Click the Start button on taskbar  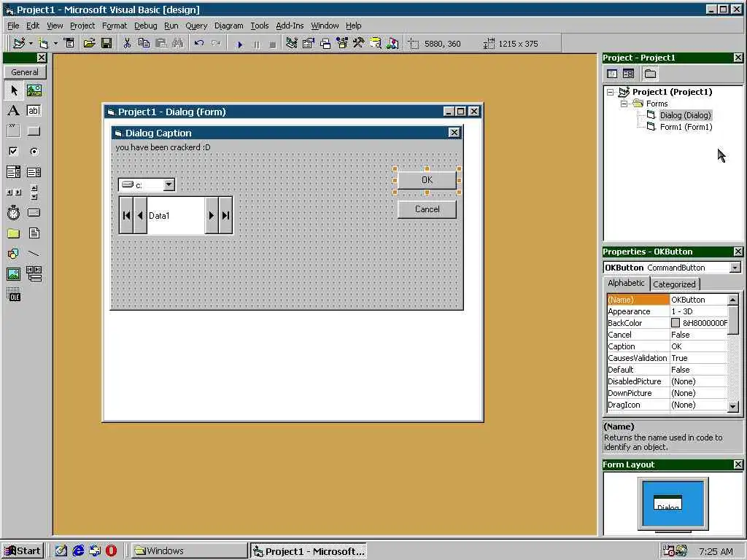tap(23, 551)
